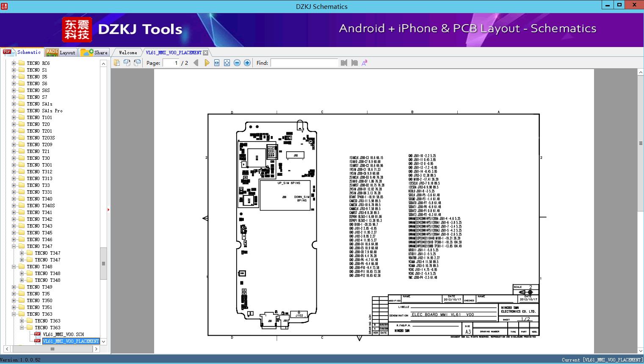
Task: Expand the TECNO T346 node
Action: 14,239
